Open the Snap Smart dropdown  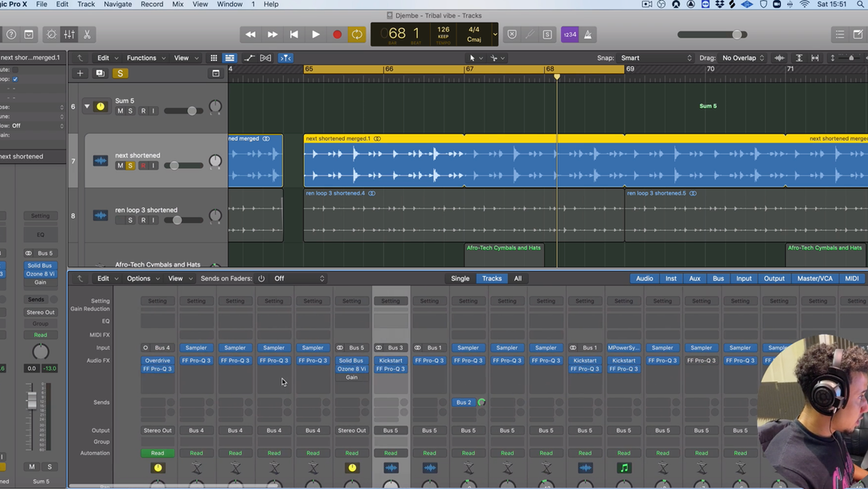pos(656,58)
